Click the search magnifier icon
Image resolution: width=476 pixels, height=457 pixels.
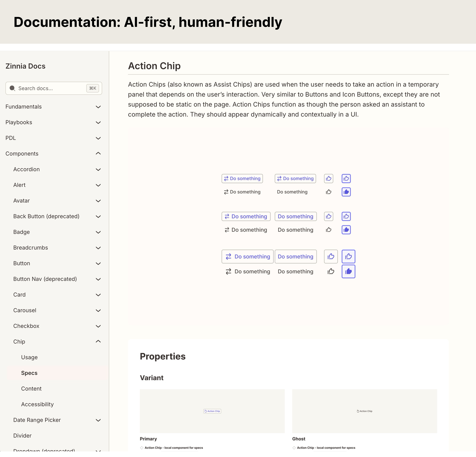pos(12,88)
